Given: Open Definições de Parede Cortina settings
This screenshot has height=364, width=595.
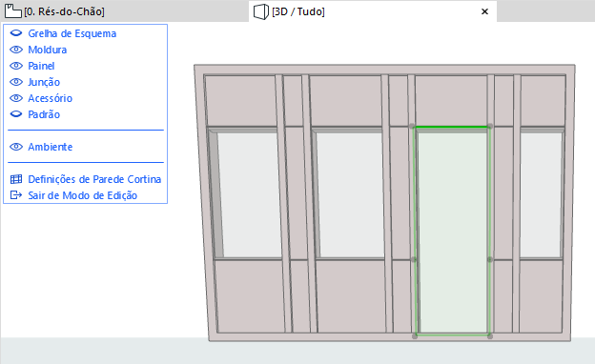Looking at the screenshot, I should click(94, 179).
